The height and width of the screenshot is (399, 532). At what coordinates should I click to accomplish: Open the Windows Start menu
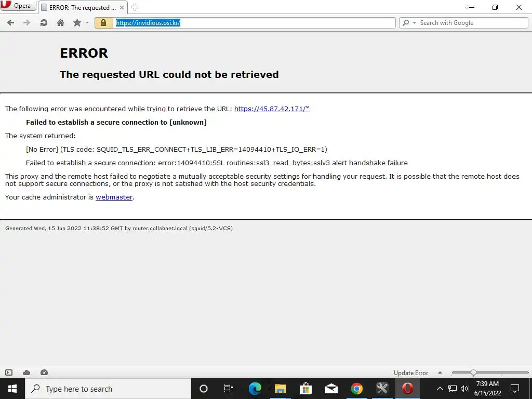12,389
